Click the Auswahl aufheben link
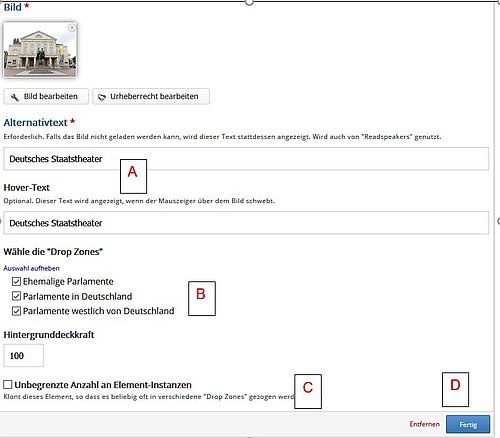The height and width of the screenshot is (438, 500). 31,268
